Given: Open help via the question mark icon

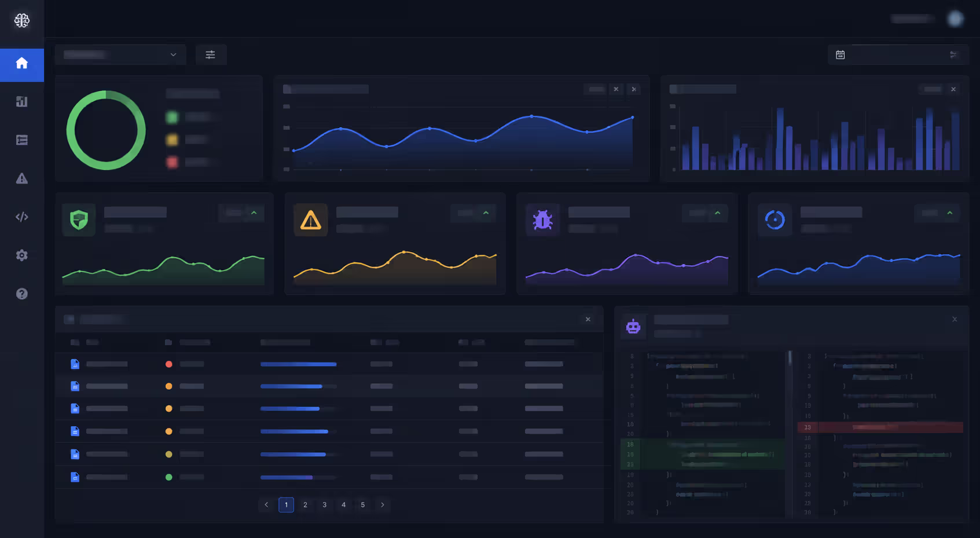Looking at the screenshot, I should tap(22, 294).
